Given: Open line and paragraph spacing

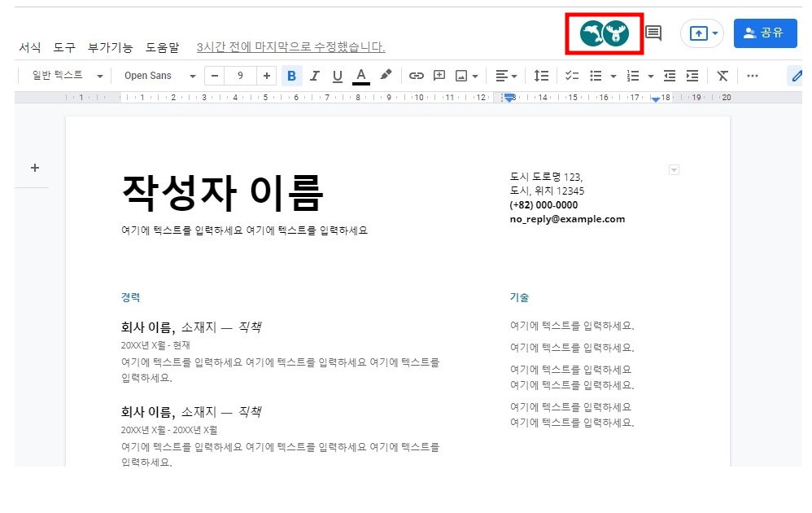Looking at the screenshot, I should (x=541, y=76).
